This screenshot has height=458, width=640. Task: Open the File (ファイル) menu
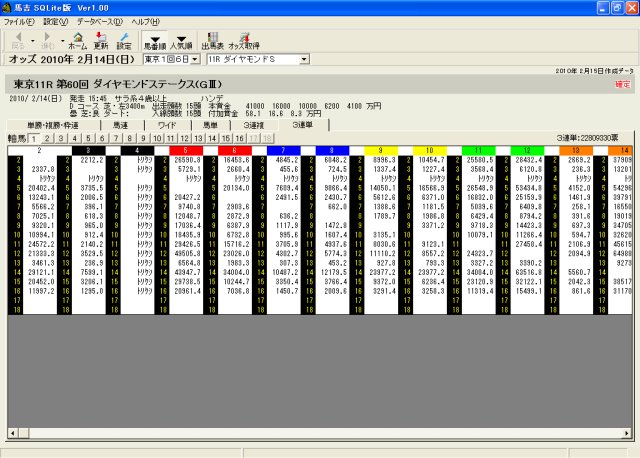19,22
